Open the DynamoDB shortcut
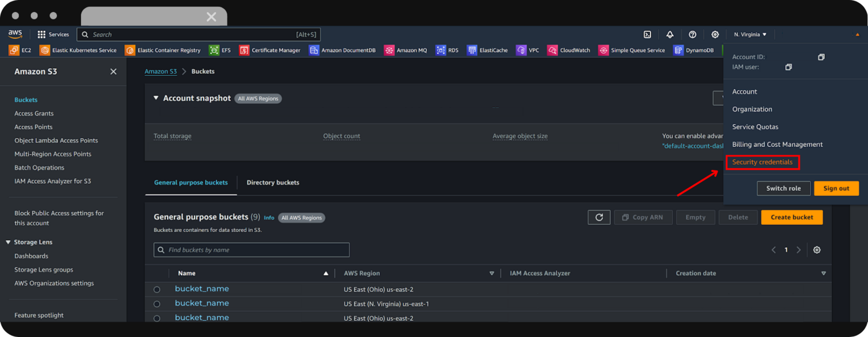868x337 pixels. [694, 50]
